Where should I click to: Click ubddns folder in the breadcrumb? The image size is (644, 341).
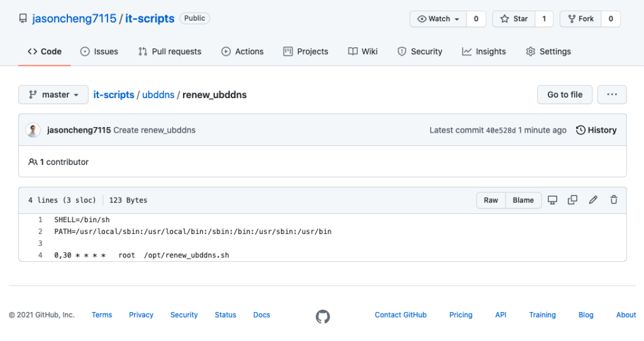(158, 94)
